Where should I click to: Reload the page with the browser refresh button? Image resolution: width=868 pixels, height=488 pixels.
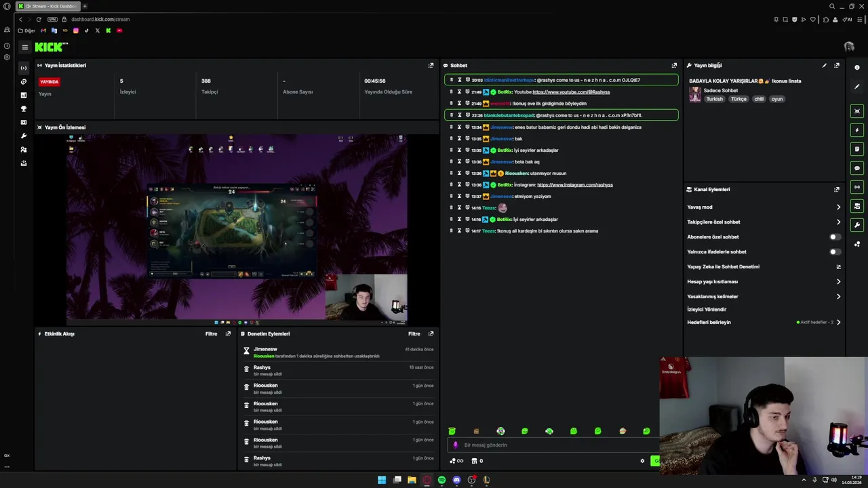click(39, 19)
